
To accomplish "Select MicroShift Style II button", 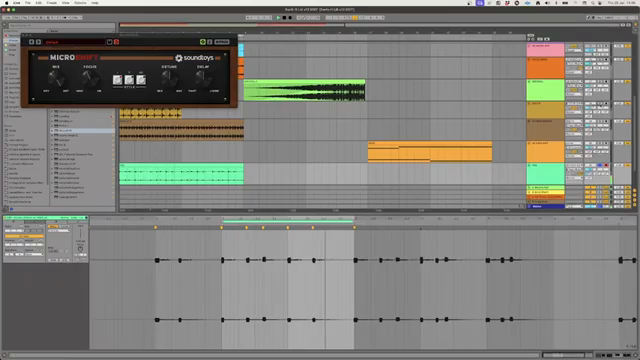I will [129, 80].
